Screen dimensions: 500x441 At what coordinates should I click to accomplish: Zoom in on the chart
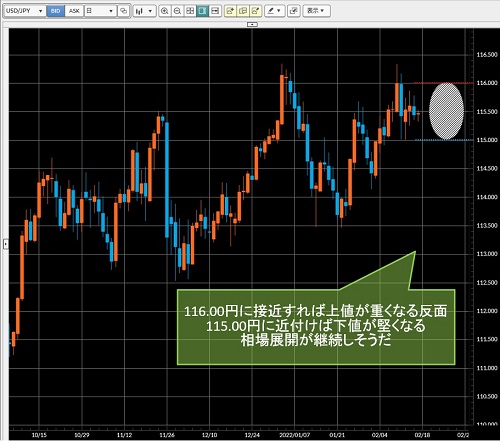[x=164, y=11]
